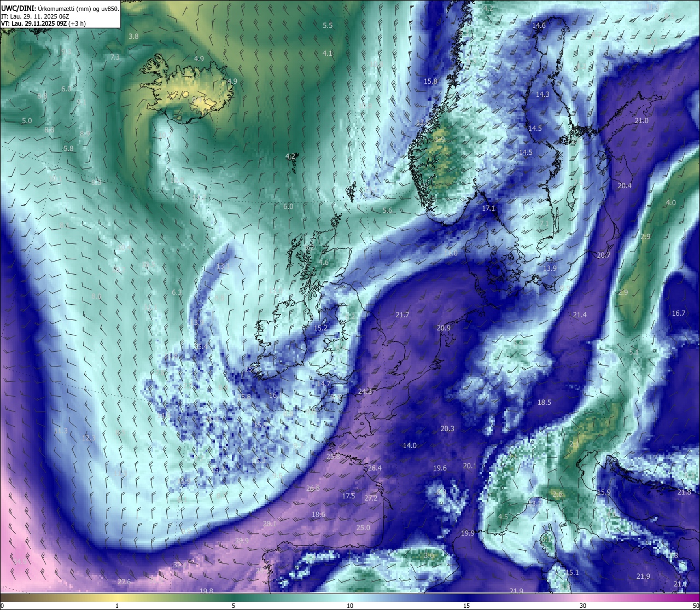Click the 14.6 value in northern Scandinavia
This screenshot has height=610, width=700.
point(539,26)
